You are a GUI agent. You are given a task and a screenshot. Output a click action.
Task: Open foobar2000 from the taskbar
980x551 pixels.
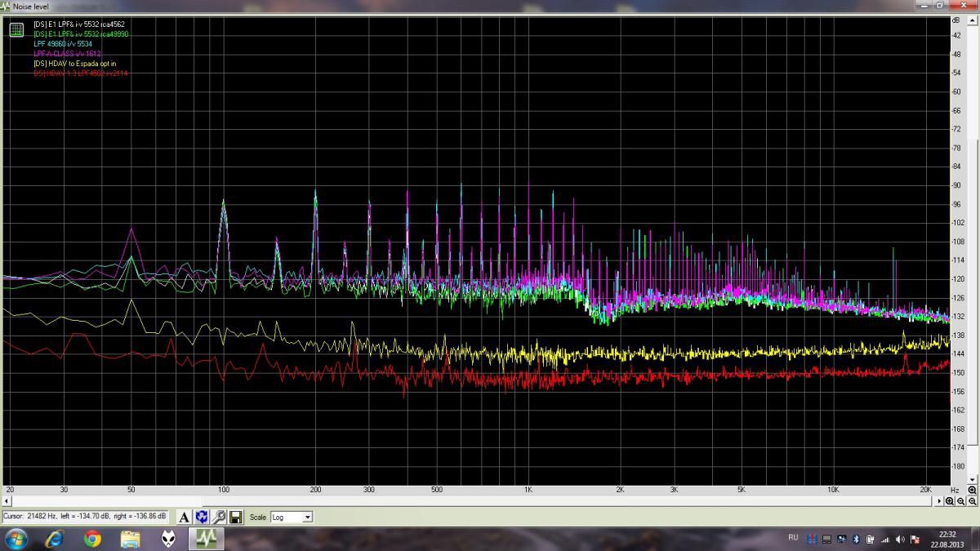pos(168,539)
